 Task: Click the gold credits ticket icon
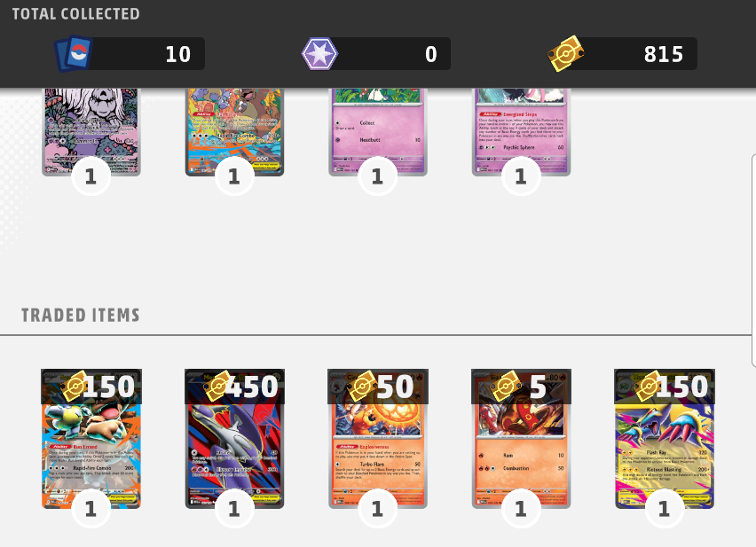pyautogui.click(x=566, y=53)
